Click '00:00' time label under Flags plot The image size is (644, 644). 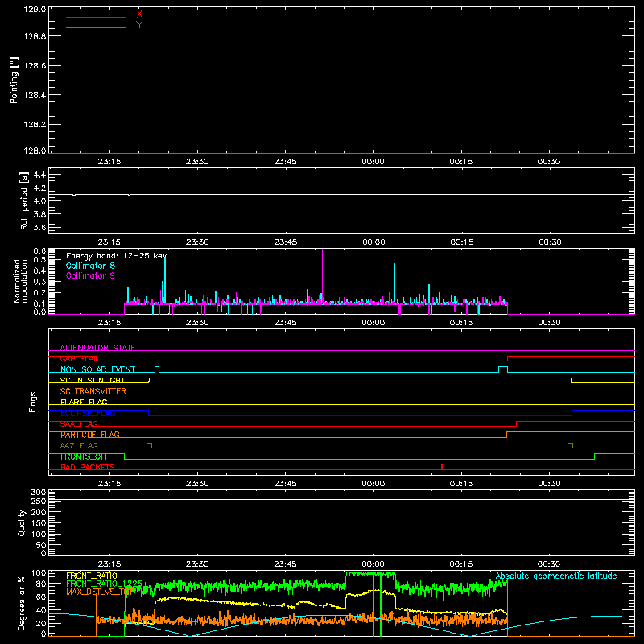tap(374, 484)
